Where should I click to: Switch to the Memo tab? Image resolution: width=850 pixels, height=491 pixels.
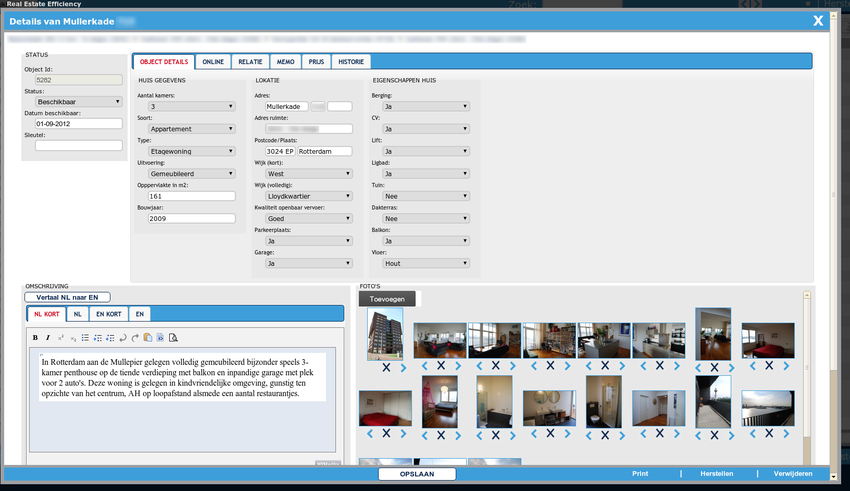click(x=286, y=62)
